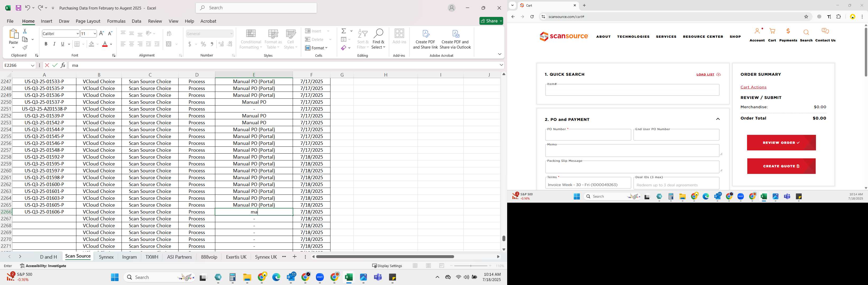Collapse the Excel ribbon chevron
Screen dimensions: 868x285
click(x=499, y=54)
